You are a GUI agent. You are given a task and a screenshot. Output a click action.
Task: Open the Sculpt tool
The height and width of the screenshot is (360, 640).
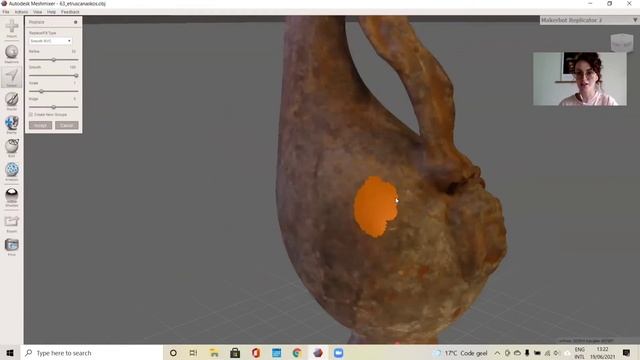(11, 101)
